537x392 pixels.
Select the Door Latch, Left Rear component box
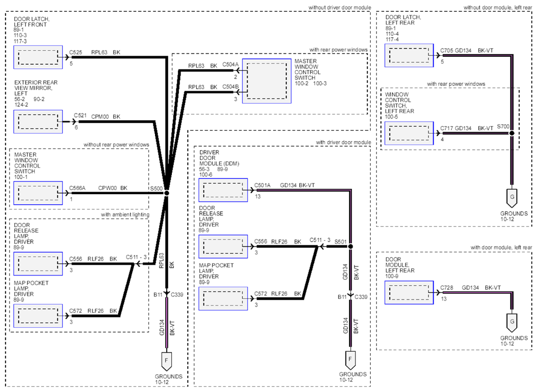coord(409,55)
